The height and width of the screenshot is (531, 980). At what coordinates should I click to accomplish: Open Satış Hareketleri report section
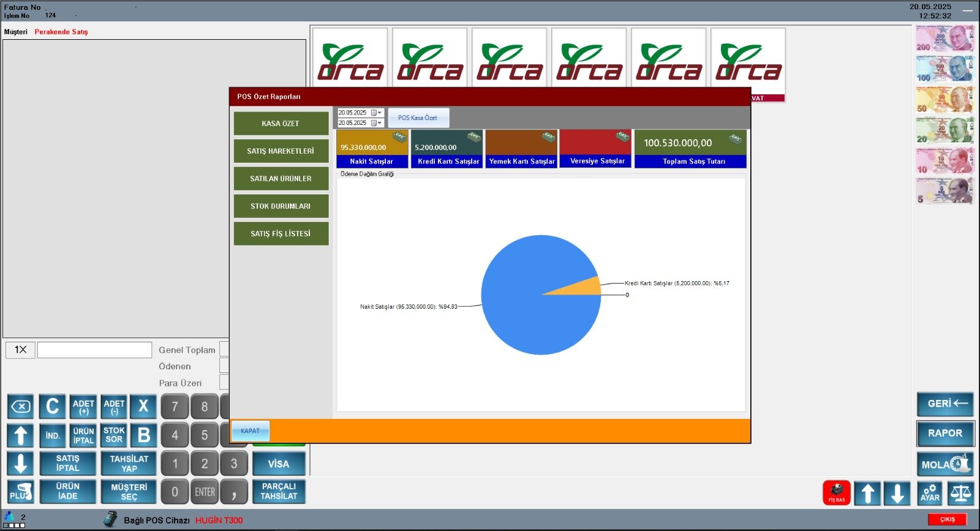281,151
